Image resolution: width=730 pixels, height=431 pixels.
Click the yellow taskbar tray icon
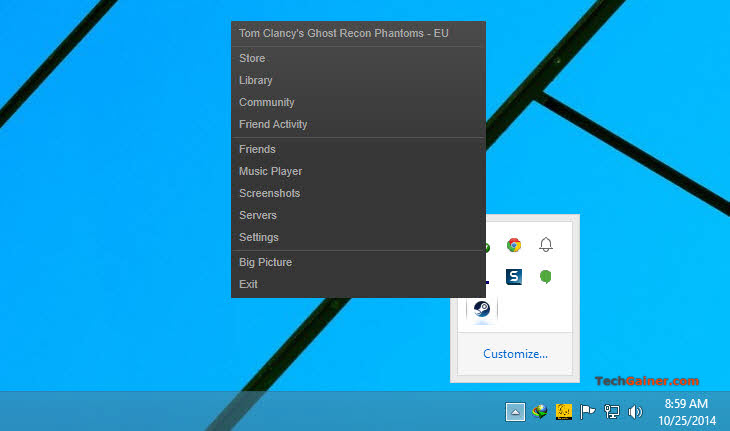564,411
